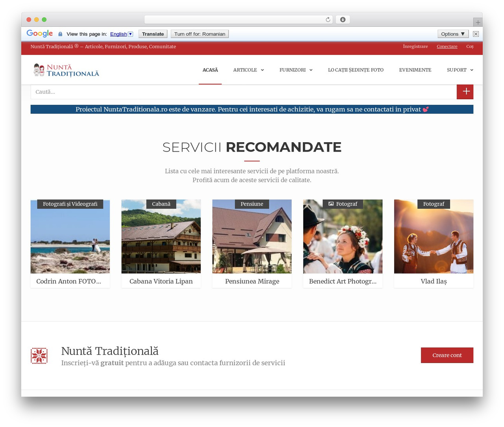Click the Nuntă Tradițională tagline in red bar
504x427 pixels.
[x=103, y=46]
